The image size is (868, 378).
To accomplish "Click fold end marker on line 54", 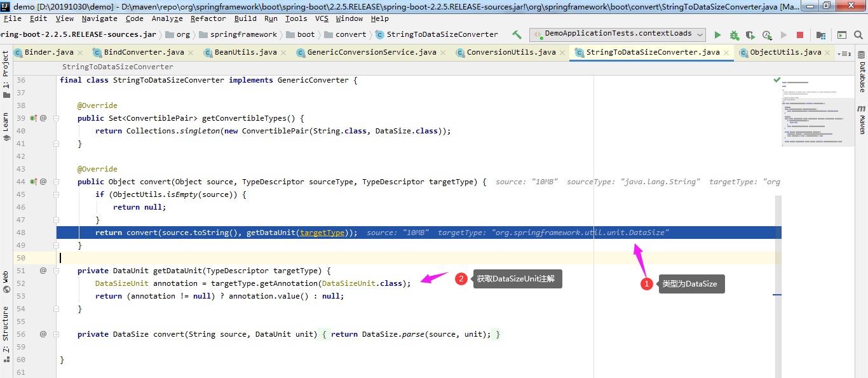I will tap(56, 309).
